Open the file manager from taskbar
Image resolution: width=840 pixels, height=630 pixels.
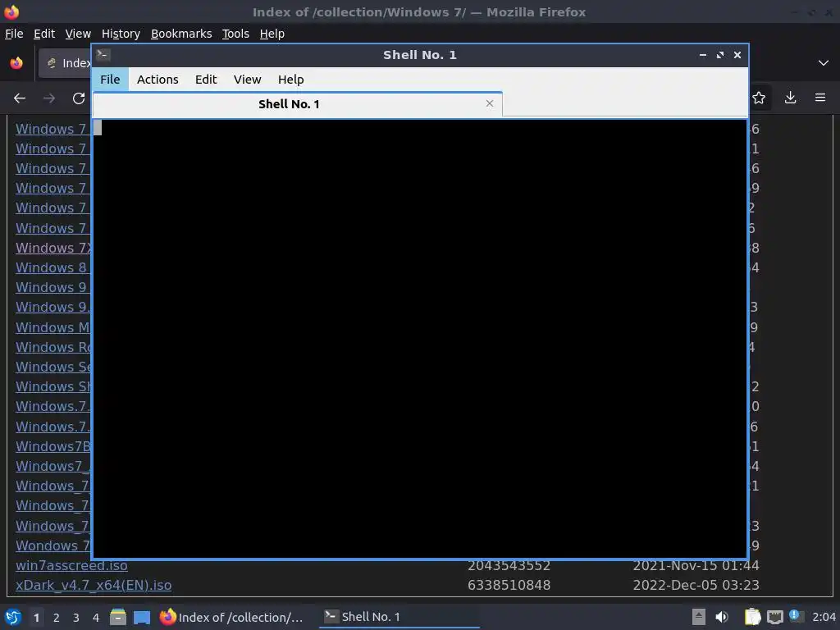118,617
